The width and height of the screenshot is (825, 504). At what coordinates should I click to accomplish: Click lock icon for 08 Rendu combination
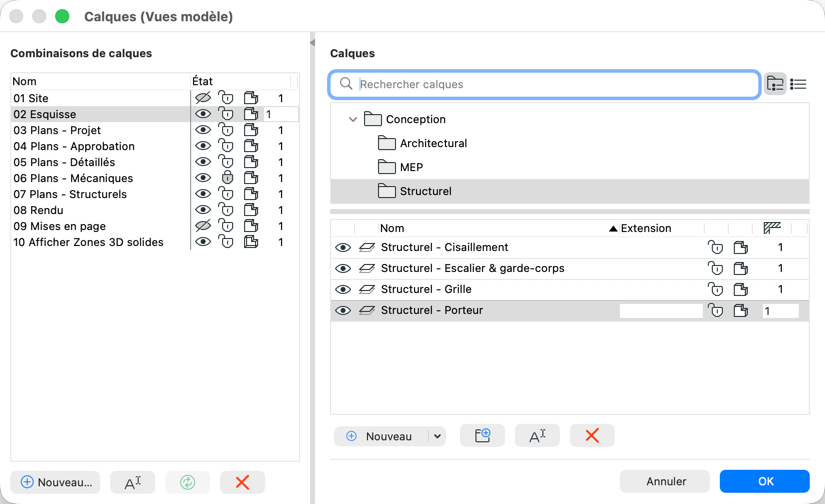pyautogui.click(x=226, y=209)
